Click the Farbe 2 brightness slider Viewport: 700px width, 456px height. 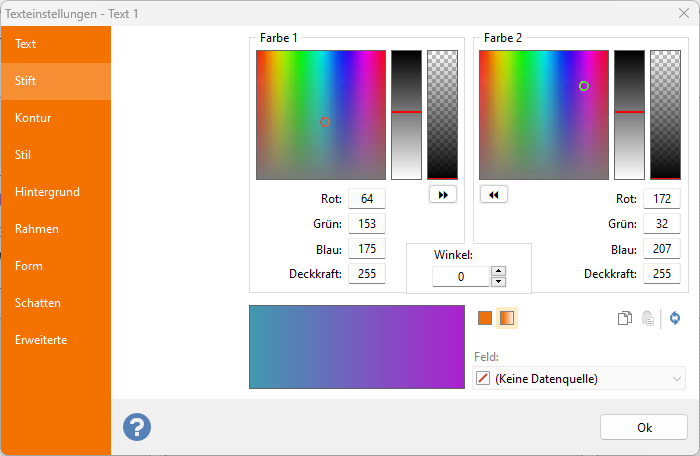pos(628,114)
